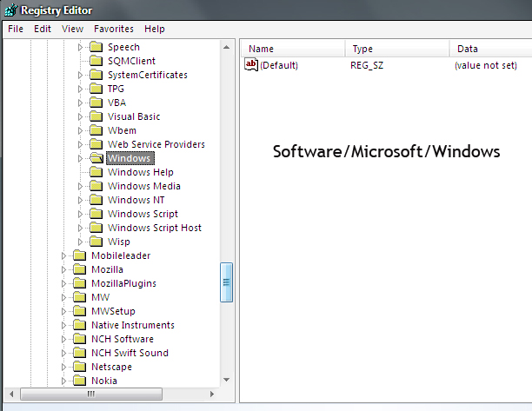532x411 pixels.
Task: Click the Registry Editor title bar icon
Action: (10, 10)
